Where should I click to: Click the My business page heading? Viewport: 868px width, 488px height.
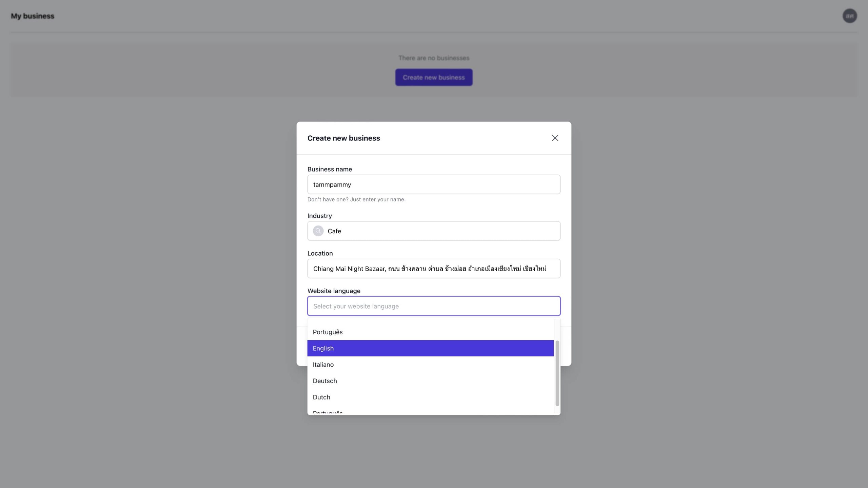[x=33, y=16]
